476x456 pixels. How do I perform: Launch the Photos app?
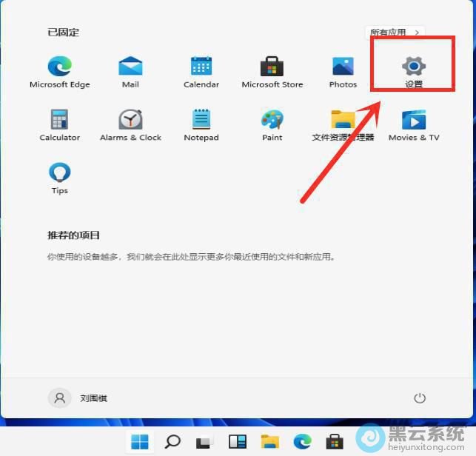343,67
